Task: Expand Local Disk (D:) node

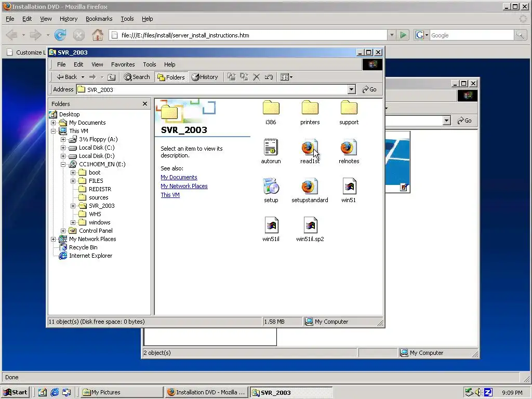Action: click(63, 156)
